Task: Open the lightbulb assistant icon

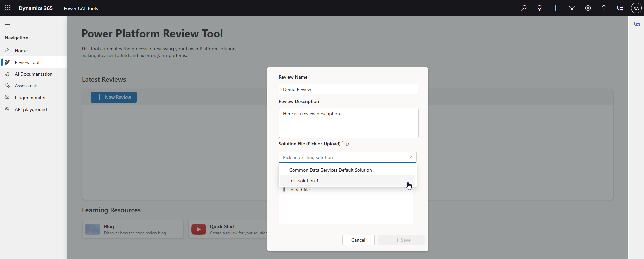Action: (540, 8)
